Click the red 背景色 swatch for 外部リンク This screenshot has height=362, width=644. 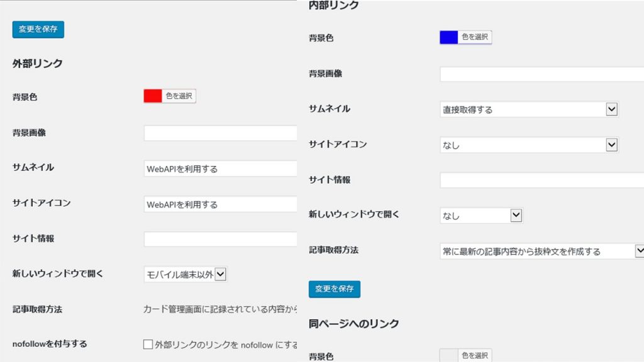(153, 96)
